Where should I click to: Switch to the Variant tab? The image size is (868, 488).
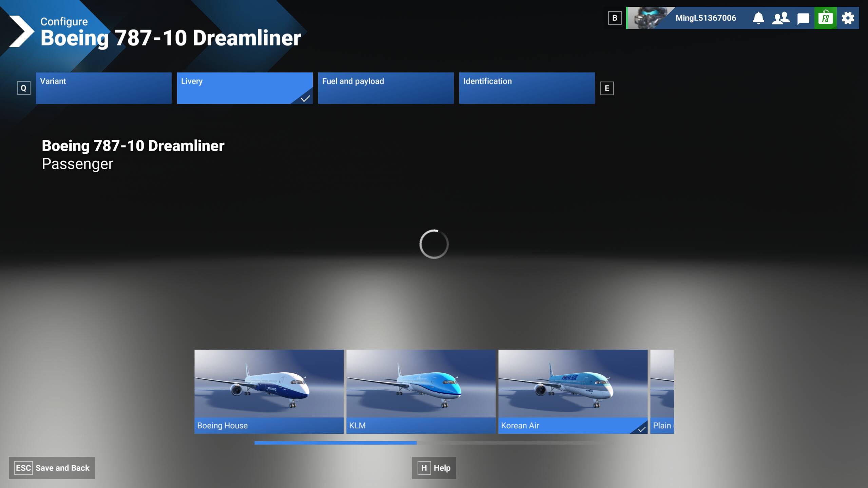103,88
